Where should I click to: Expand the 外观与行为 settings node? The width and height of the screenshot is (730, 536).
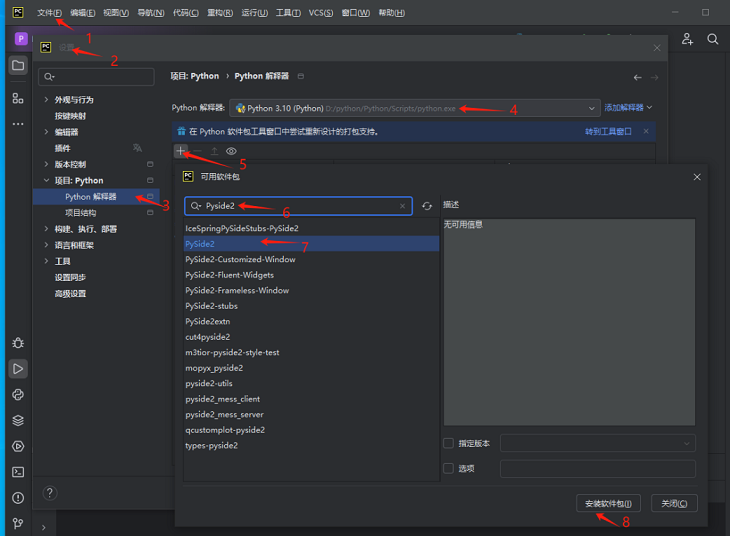click(46, 99)
